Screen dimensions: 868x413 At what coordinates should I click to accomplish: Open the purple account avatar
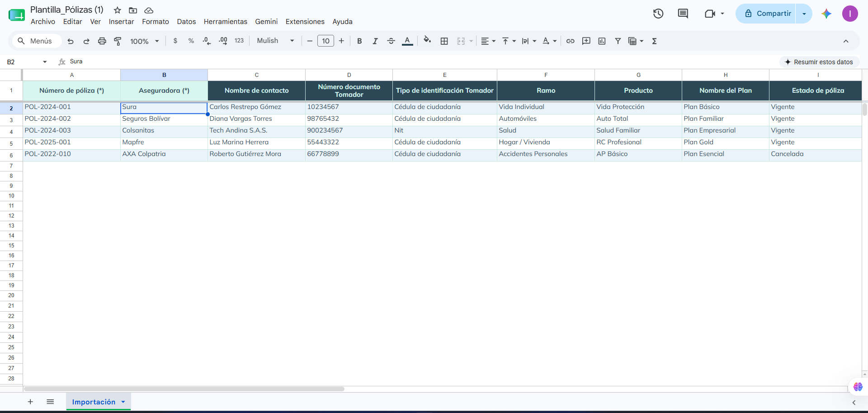[850, 14]
